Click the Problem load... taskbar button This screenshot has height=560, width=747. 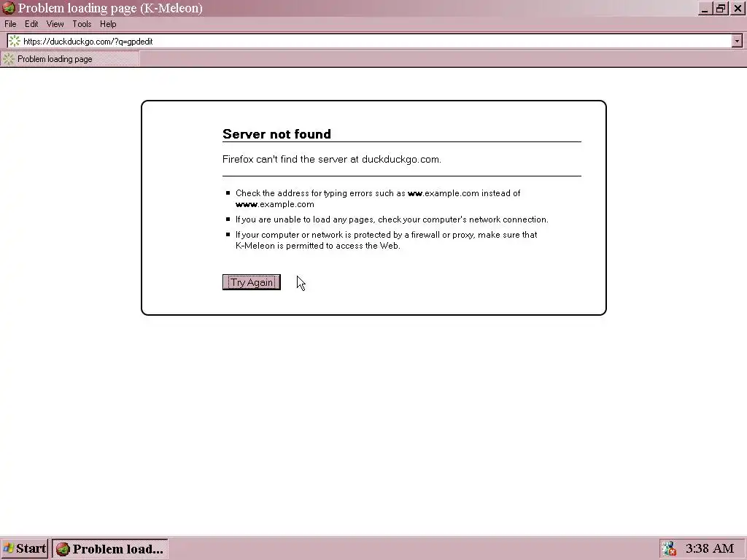110,548
